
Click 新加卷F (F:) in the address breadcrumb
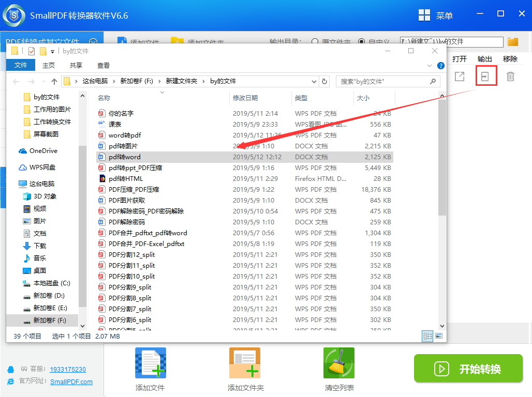(x=137, y=81)
